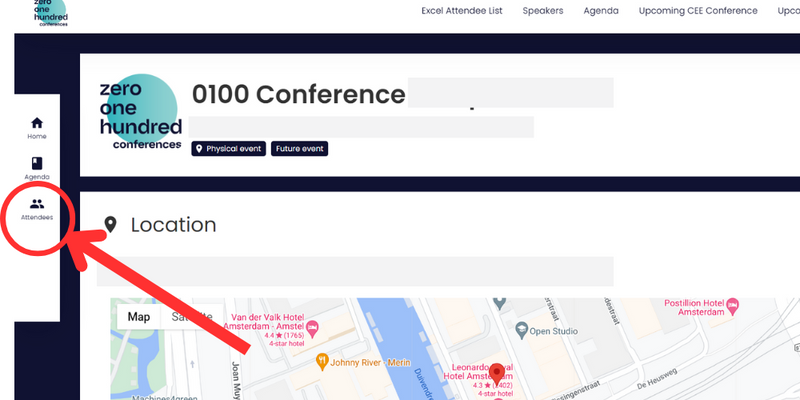800x400 pixels.
Task: Select Postillion Hotel Amsterdam map marker
Action: (x=733, y=305)
